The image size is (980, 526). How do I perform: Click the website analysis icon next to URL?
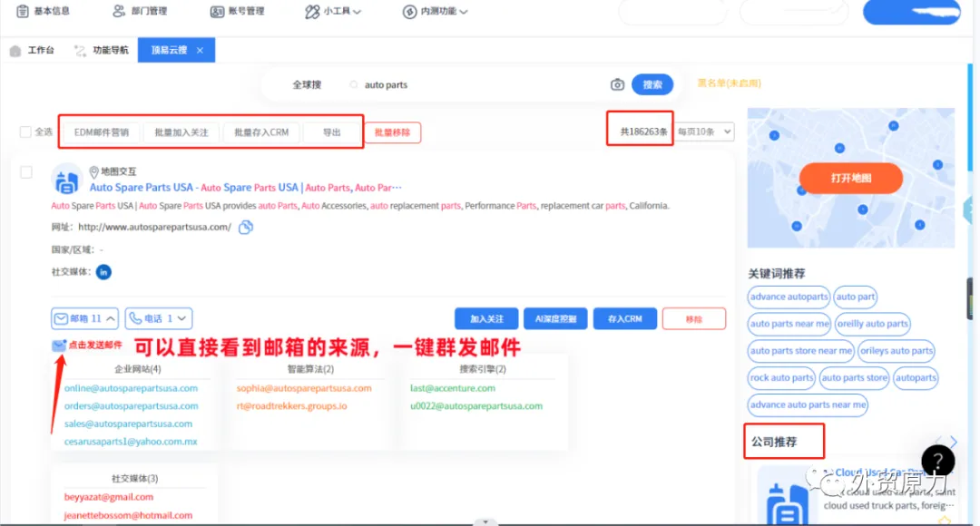[x=246, y=228]
